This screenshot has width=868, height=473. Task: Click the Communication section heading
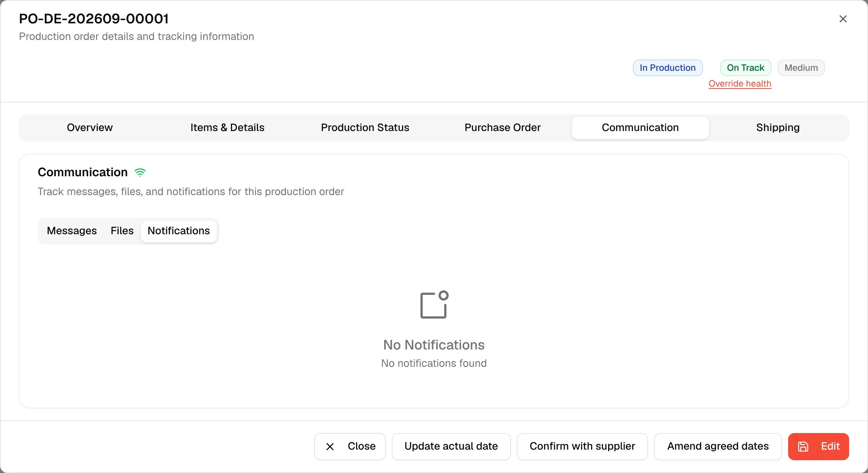click(83, 172)
